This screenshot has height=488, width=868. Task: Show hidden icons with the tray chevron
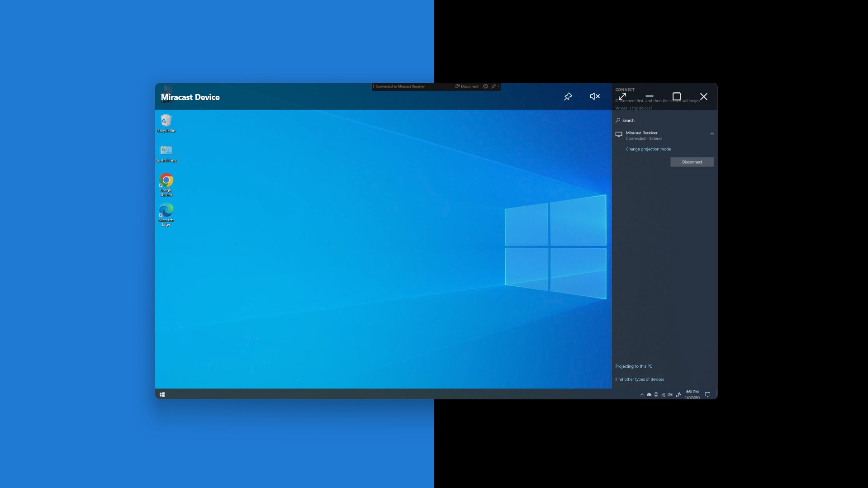point(642,394)
